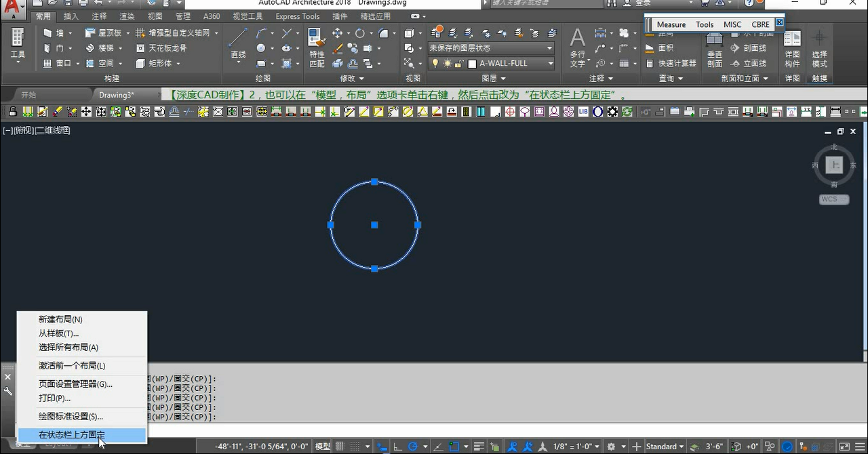Select the Window (窗口) tool
868x454 pixels.
tap(58, 63)
